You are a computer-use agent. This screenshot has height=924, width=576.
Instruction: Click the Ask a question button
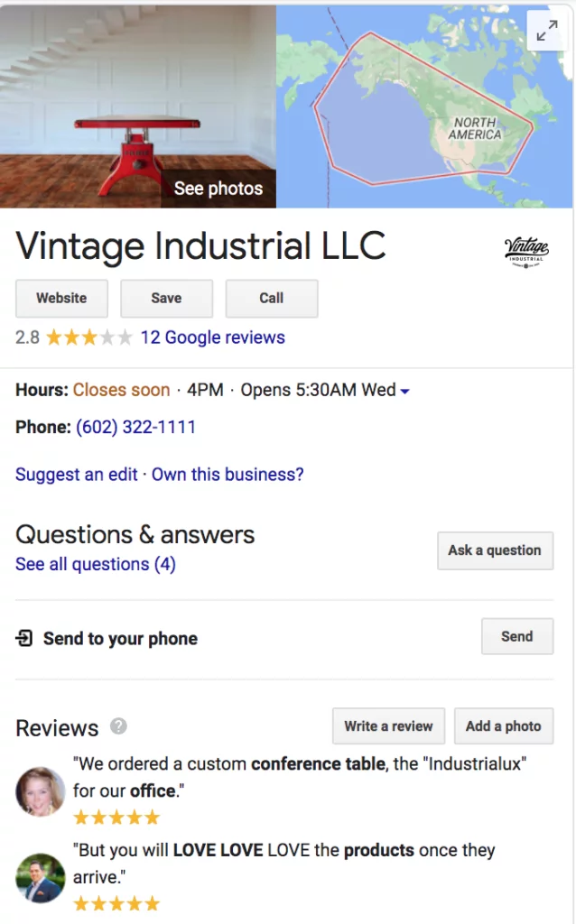[x=495, y=550]
